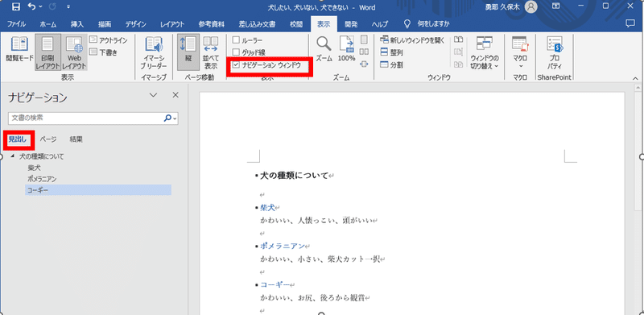The width and height of the screenshot is (644, 315).
Task: Open Ribbon Display Options icon
Action: pos(555,6)
